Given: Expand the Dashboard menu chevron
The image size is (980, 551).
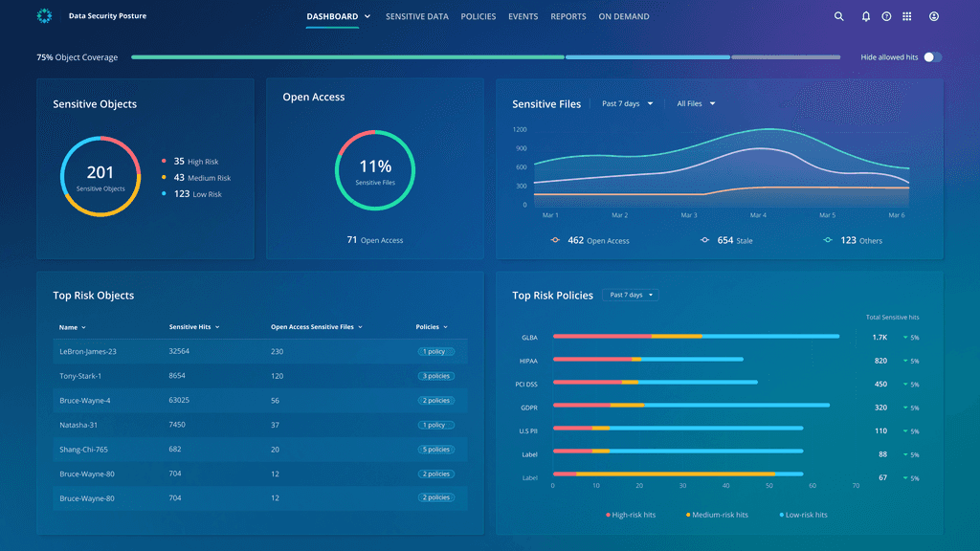Looking at the screenshot, I should click(367, 17).
